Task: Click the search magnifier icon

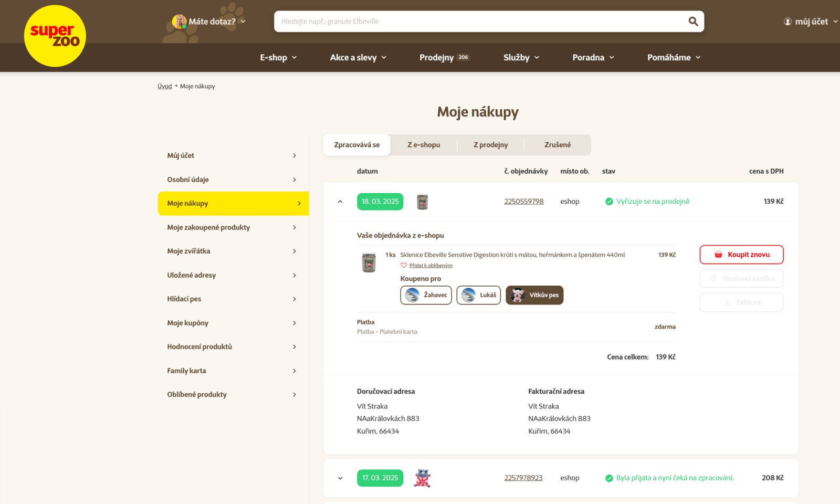Action: (x=693, y=22)
